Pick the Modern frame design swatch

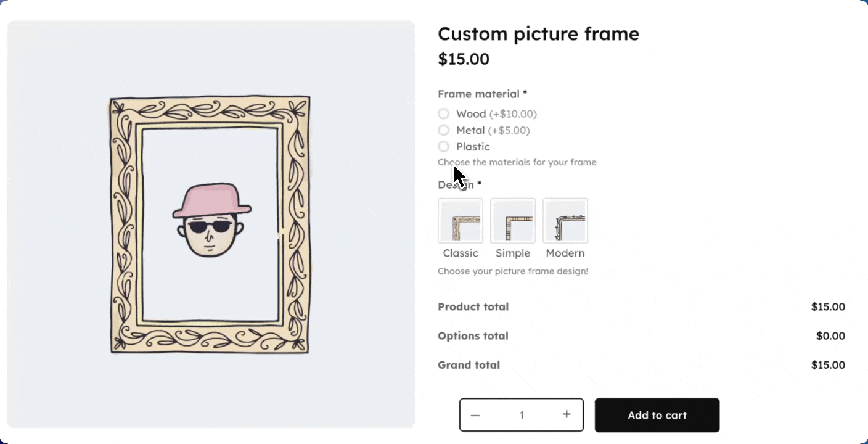(565, 221)
